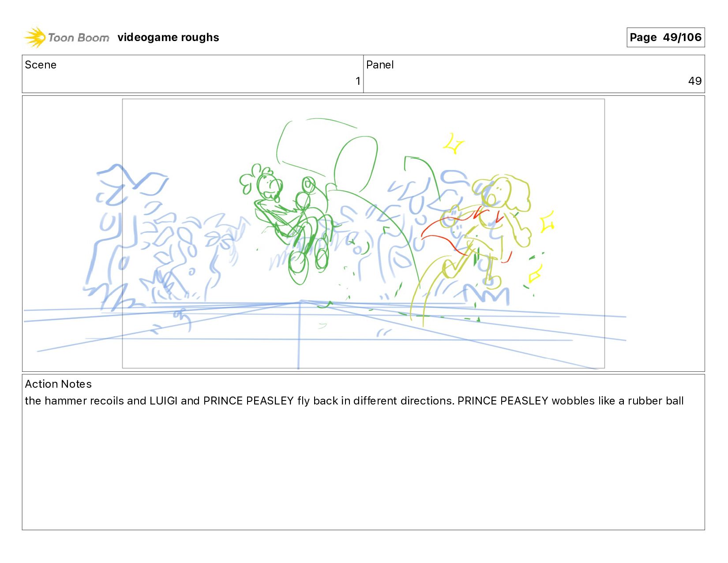Click the action notes description text
This screenshot has height=563, width=728.
click(354, 401)
